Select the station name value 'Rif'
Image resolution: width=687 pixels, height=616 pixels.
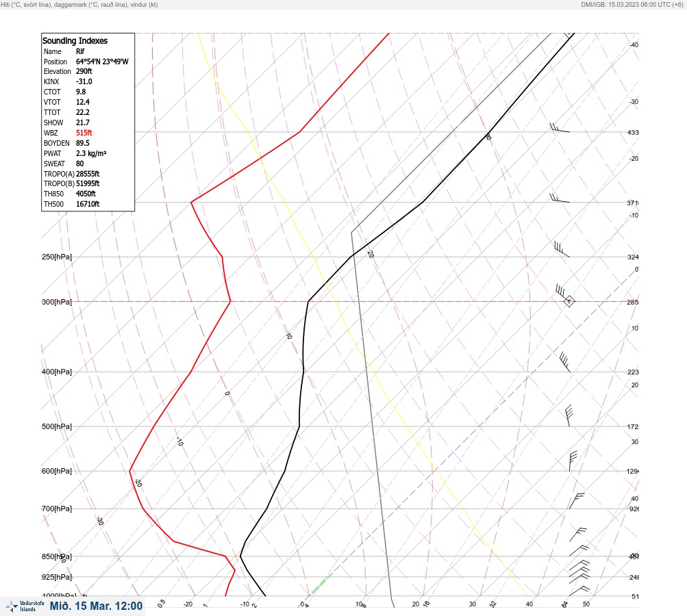[80, 51]
